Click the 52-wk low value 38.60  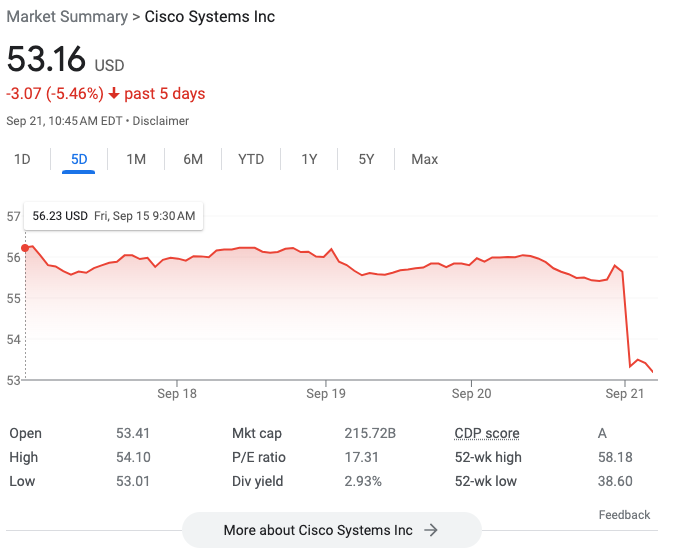point(615,481)
